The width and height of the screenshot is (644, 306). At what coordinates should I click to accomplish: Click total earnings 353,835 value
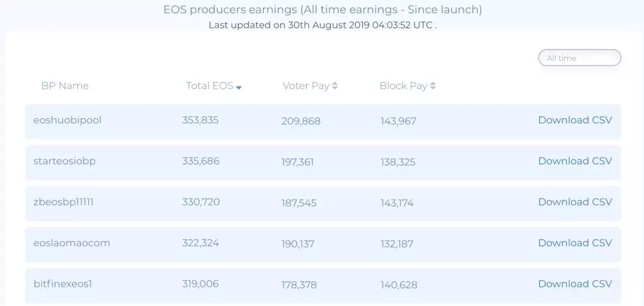pyautogui.click(x=200, y=120)
